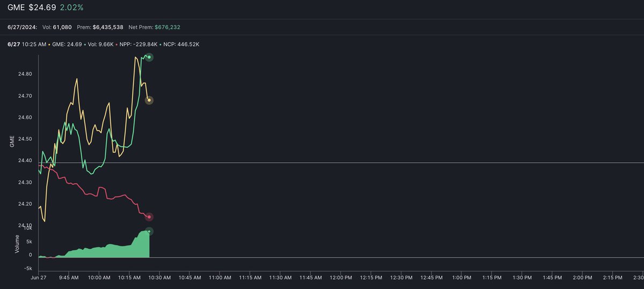Screen dimensions: 644x289
Task: Click the Prem: $6,435,538 value
Action: pyautogui.click(x=100, y=26)
